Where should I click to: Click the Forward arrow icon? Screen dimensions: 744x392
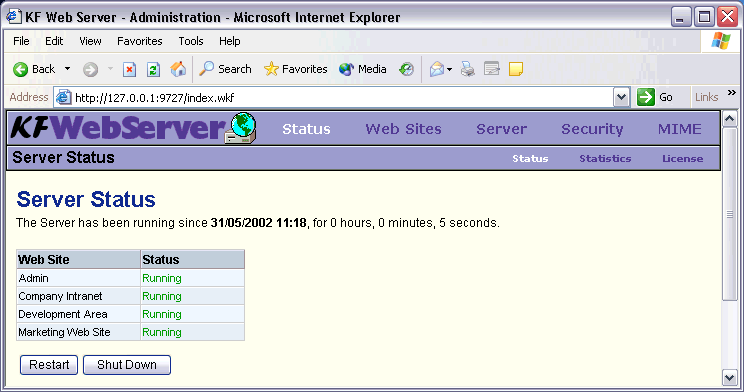[90, 70]
